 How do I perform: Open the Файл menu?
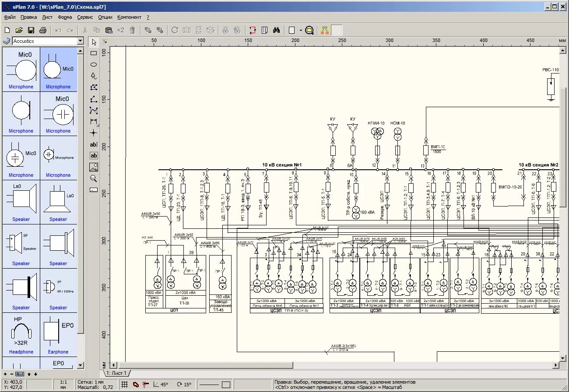(10, 17)
